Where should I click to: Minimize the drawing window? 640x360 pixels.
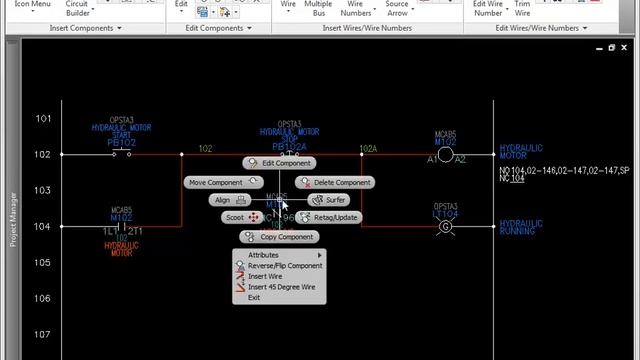(x=599, y=48)
